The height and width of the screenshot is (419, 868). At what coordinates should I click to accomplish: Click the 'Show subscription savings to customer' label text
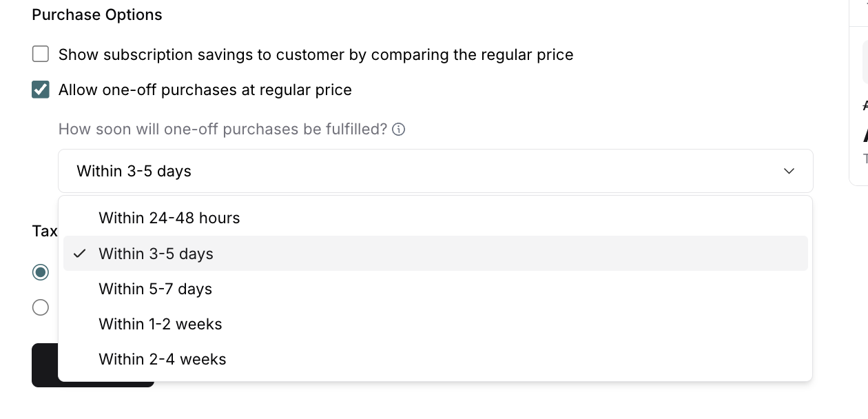(x=316, y=54)
